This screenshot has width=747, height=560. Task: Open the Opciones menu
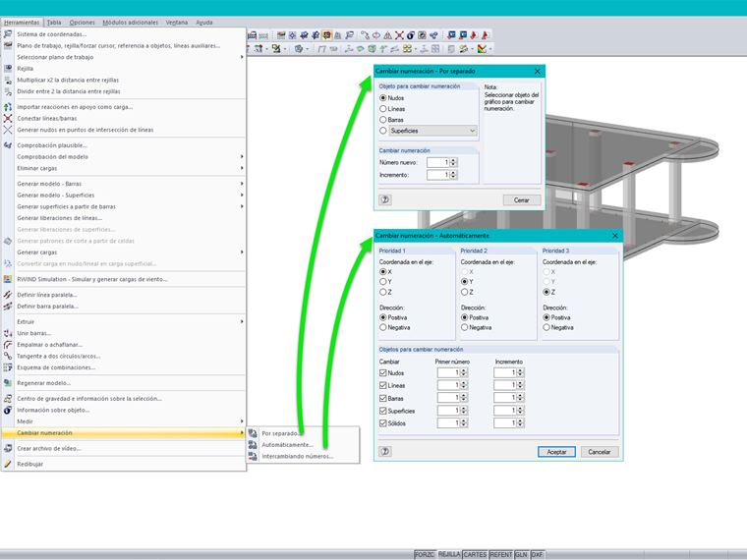point(82,23)
